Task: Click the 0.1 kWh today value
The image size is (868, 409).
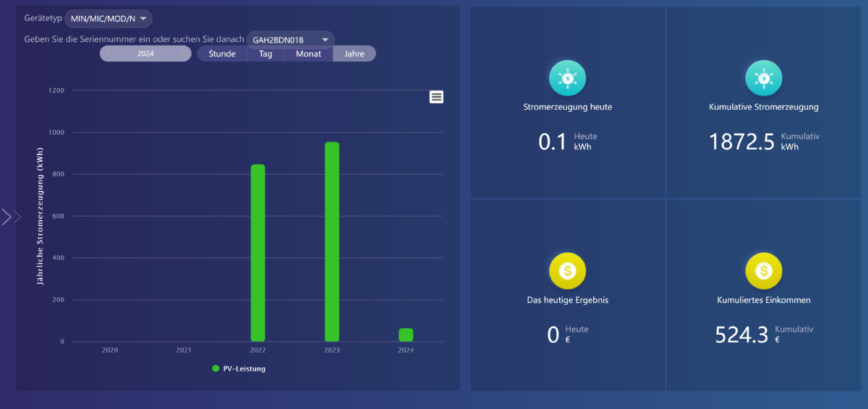Action: tap(553, 142)
